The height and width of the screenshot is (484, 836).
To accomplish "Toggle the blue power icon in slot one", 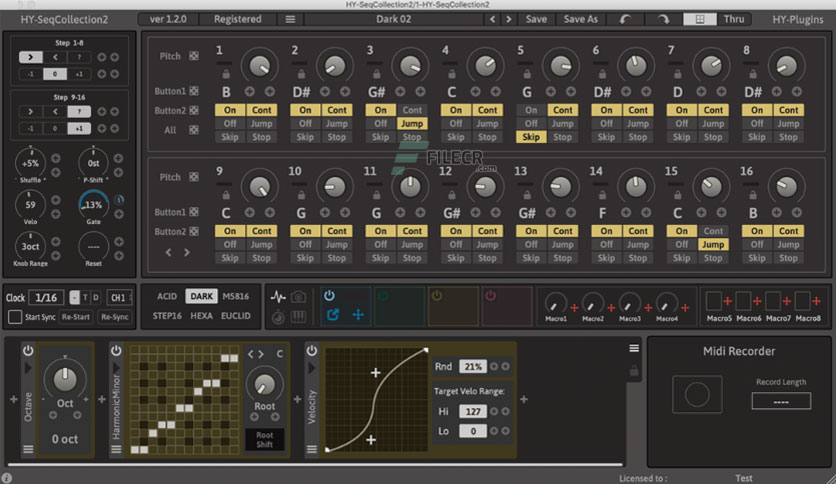I will coord(329,295).
